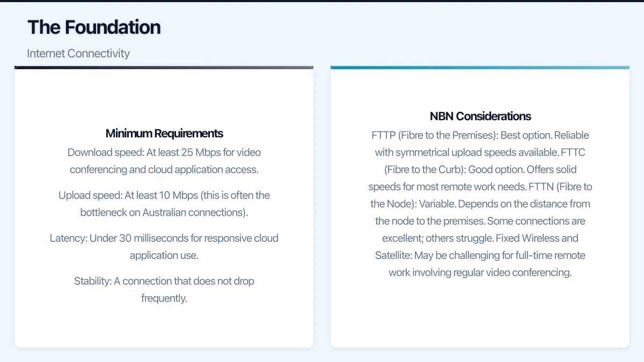Click the 'Latency' requirement line

[x=164, y=247]
